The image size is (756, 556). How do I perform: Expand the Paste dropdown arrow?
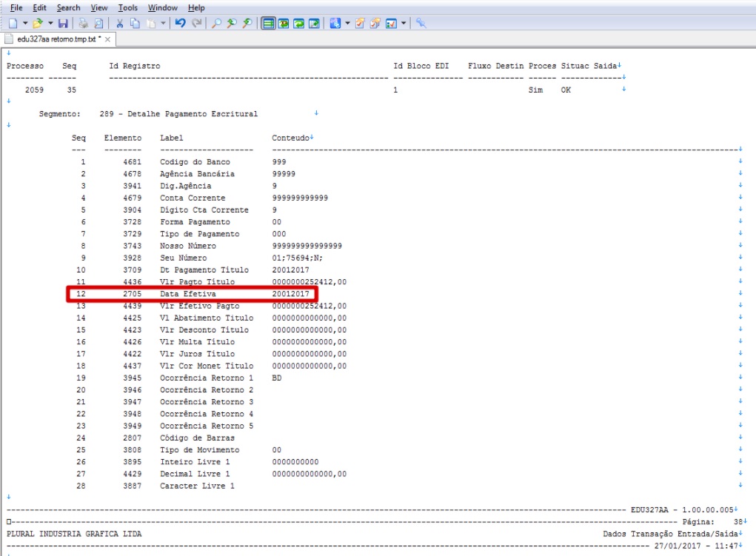(x=163, y=23)
